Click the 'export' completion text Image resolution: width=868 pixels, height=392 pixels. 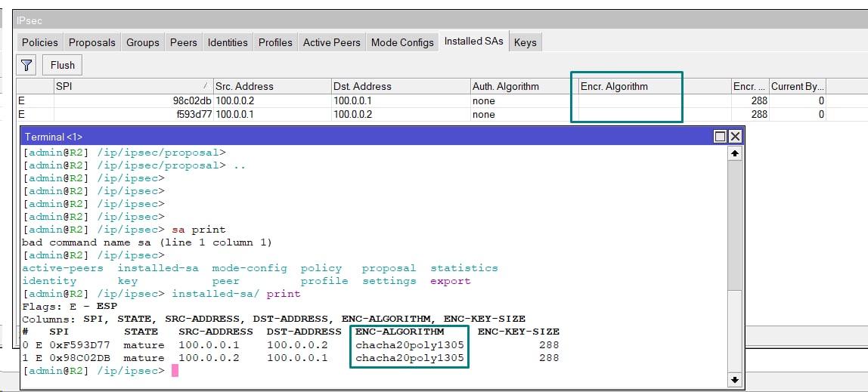coord(450,281)
